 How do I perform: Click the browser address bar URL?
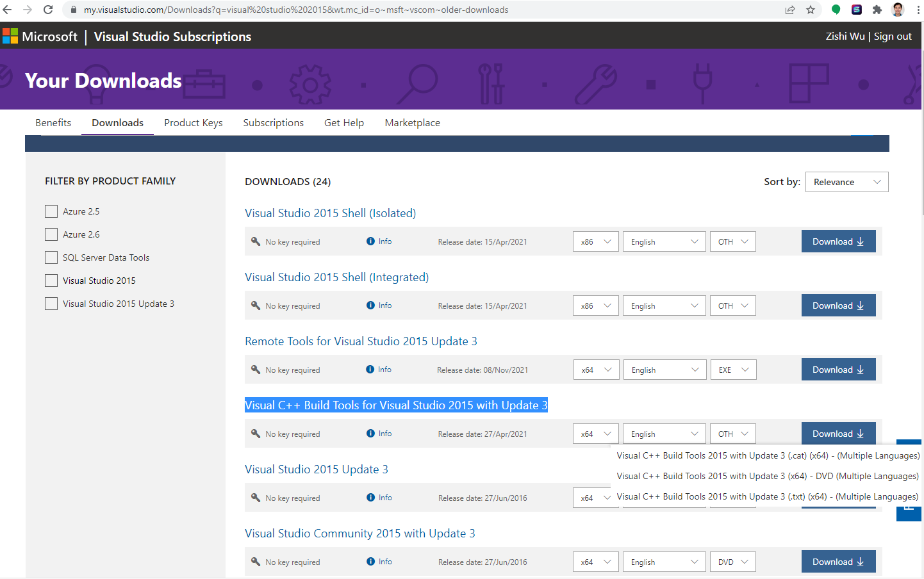(296, 10)
